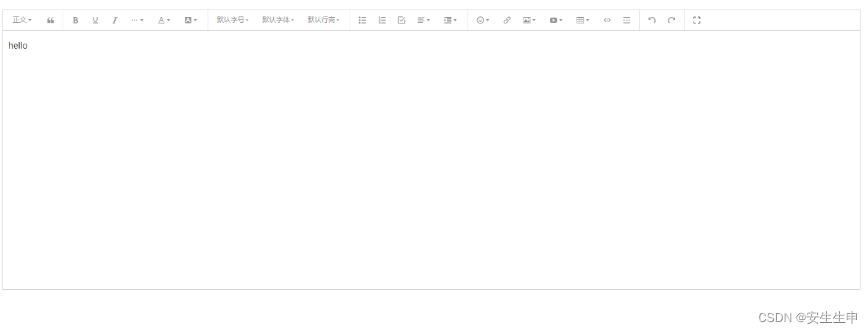This screenshot has height=331, width=868.
Task: Switch editor to fullscreen mode
Action: coord(697,20)
